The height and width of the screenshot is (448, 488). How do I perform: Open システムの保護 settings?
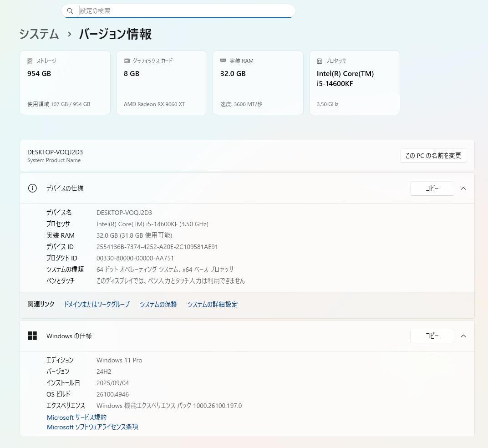(x=158, y=304)
